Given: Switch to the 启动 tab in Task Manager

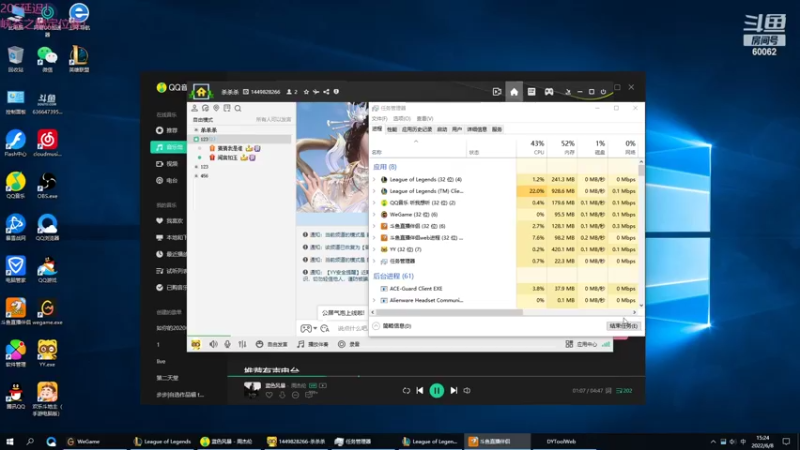Looking at the screenshot, I should click(x=442, y=130).
